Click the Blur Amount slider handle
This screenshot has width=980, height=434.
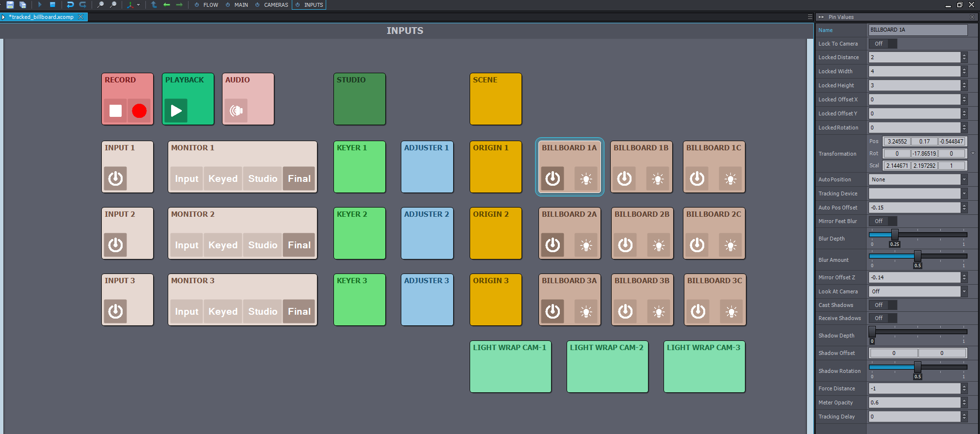(x=917, y=256)
